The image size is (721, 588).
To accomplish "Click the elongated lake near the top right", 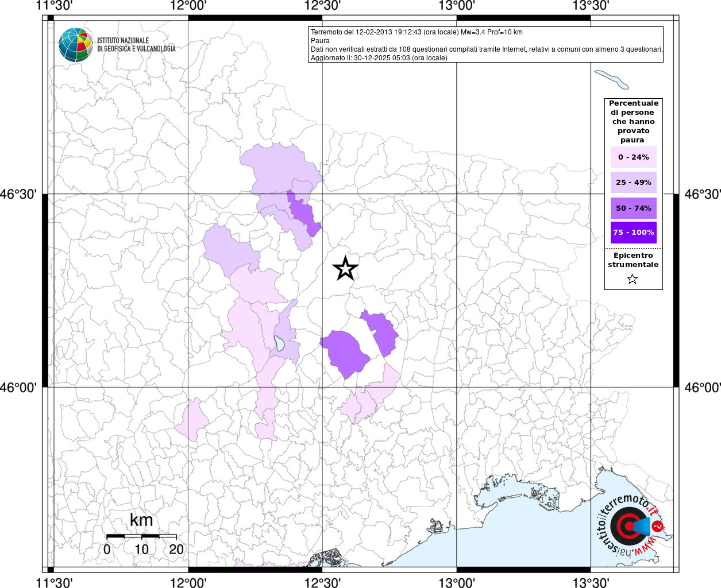I will click(612, 79).
